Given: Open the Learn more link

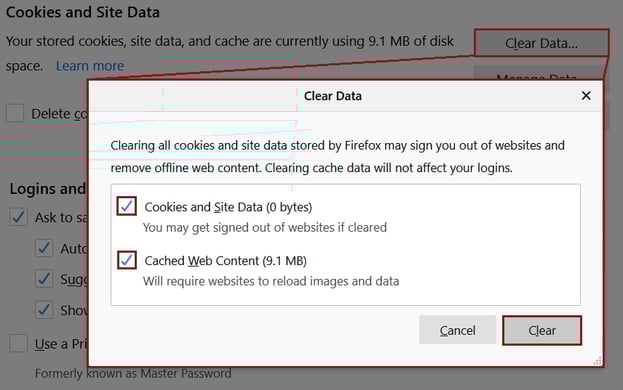Looking at the screenshot, I should [90, 66].
